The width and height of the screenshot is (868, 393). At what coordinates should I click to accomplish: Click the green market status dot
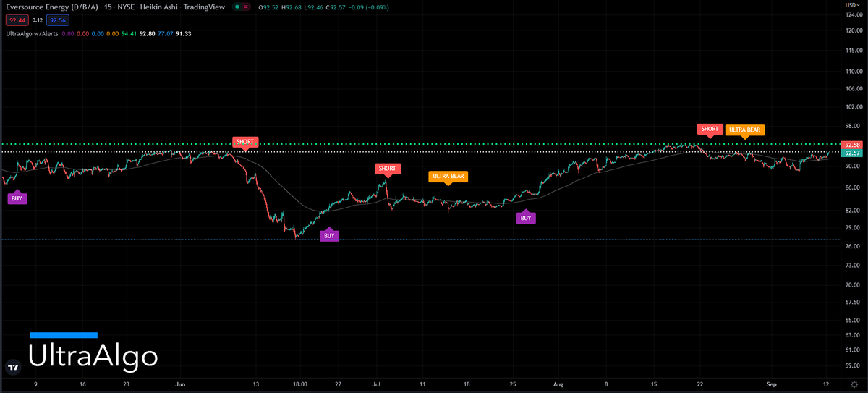point(238,5)
